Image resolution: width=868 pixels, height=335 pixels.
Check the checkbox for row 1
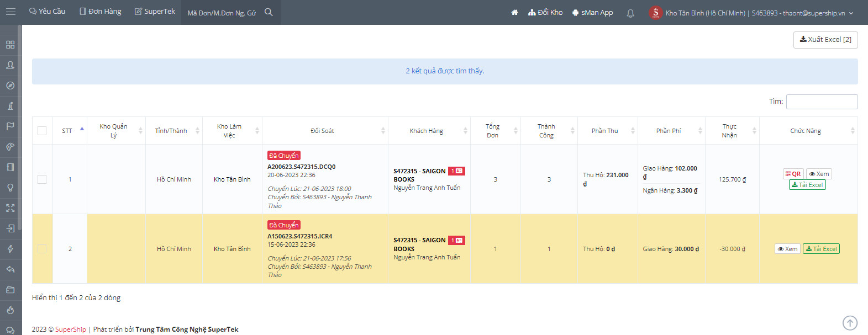pyautogui.click(x=42, y=179)
